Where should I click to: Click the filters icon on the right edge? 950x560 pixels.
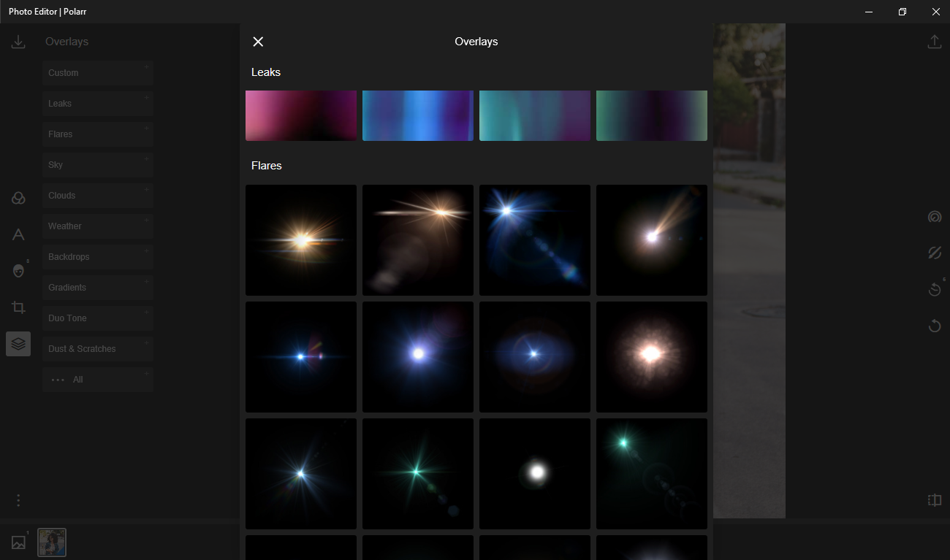point(934,217)
